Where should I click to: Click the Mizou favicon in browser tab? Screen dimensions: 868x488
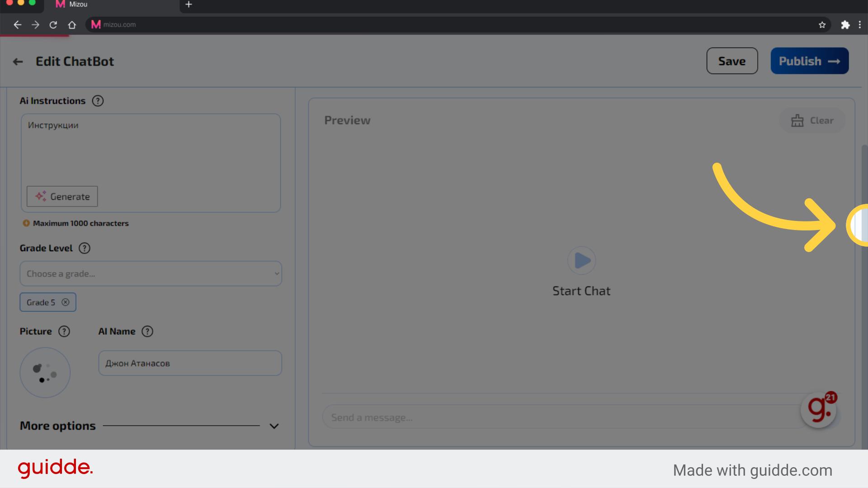point(60,5)
